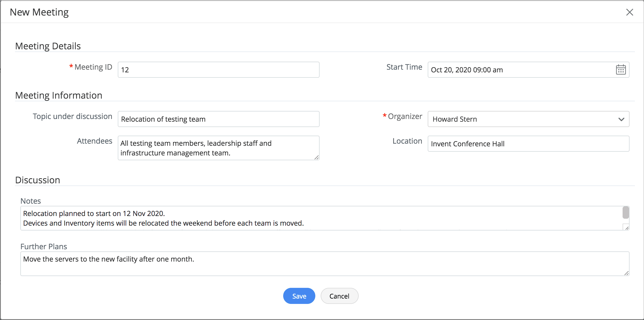This screenshot has width=644, height=320.
Task: Click the Attendees resize handle
Action: tap(317, 158)
